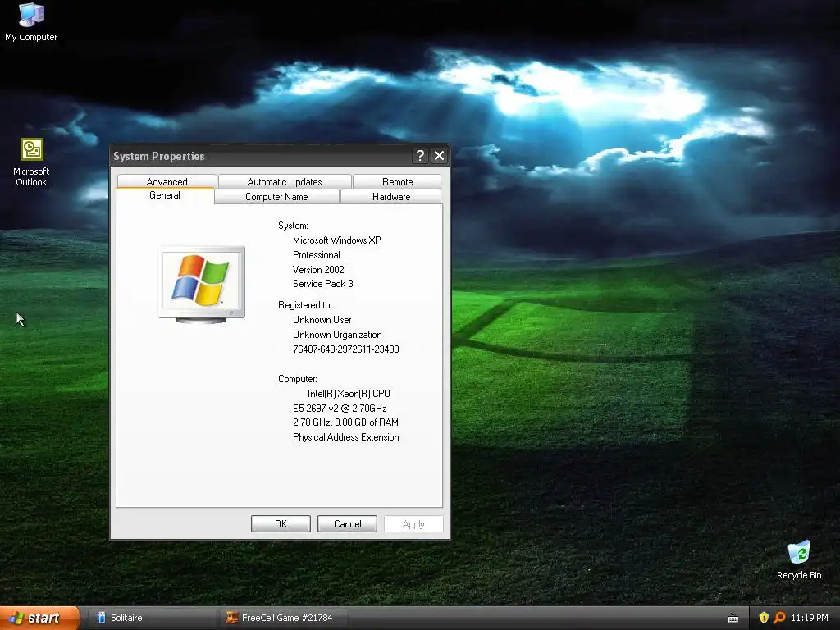Click the 'Unknown User' text
Screen dimensions: 840x630
(322, 320)
